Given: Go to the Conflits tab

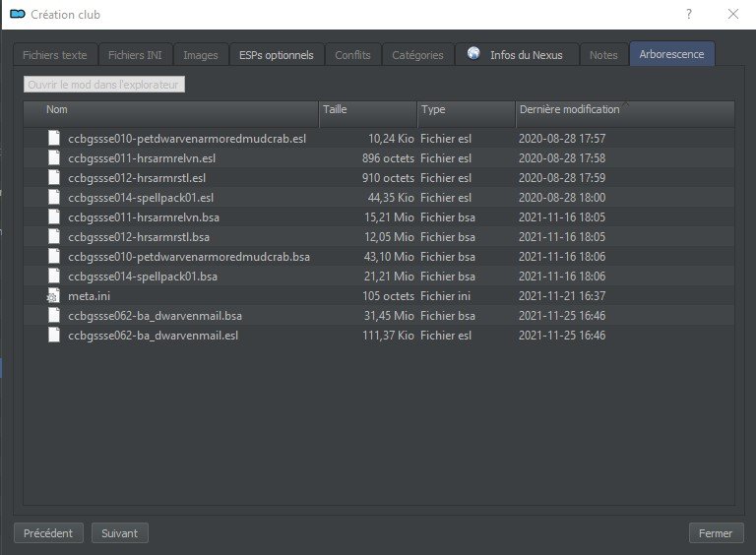Looking at the screenshot, I should point(353,55).
